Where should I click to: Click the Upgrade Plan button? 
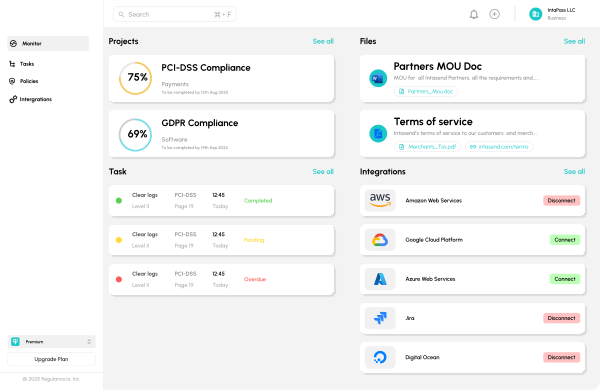click(x=51, y=359)
